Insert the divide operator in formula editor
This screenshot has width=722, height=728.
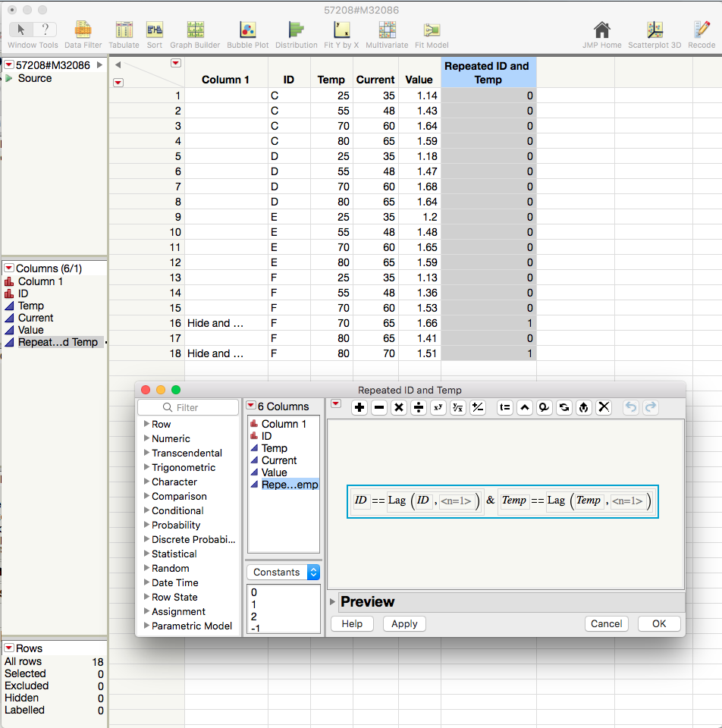[418, 407]
